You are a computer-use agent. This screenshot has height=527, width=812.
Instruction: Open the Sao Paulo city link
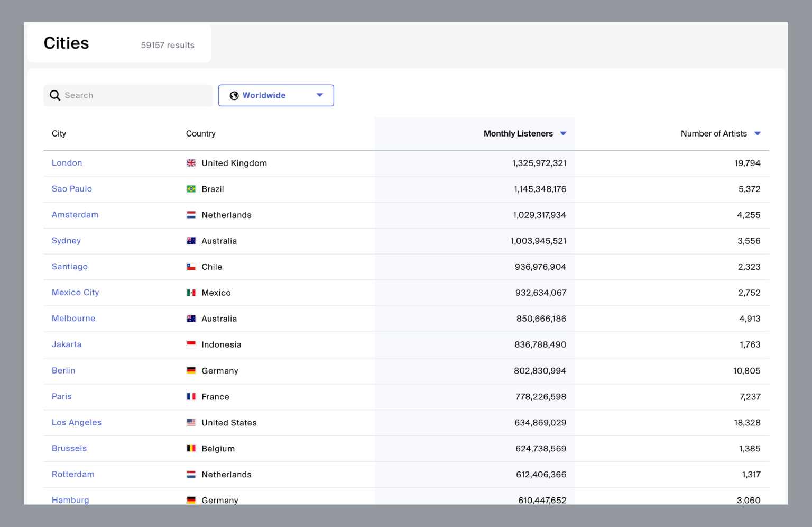click(71, 189)
